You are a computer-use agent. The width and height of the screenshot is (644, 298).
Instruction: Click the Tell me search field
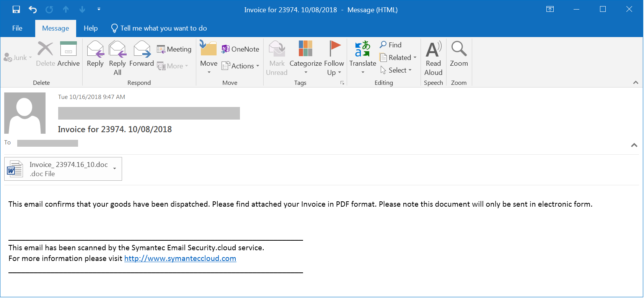[163, 28]
